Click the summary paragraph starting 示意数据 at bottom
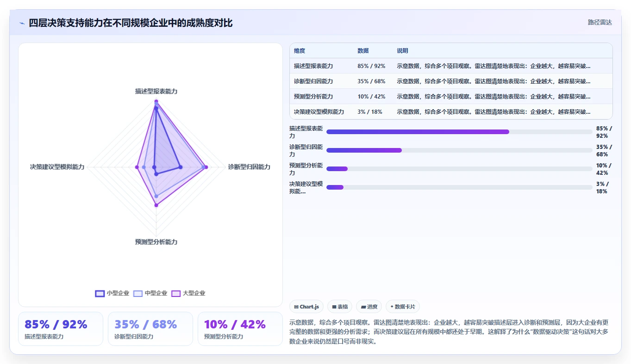The image size is (631, 364). (450, 332)
